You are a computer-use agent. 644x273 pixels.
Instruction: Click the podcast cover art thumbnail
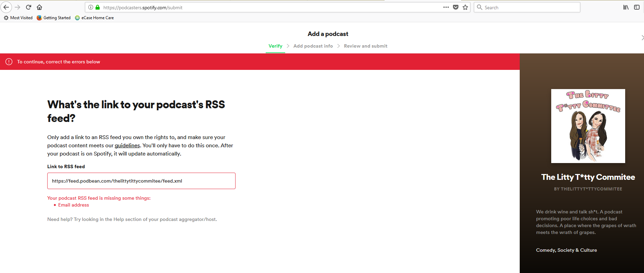[x=588, y=126]
